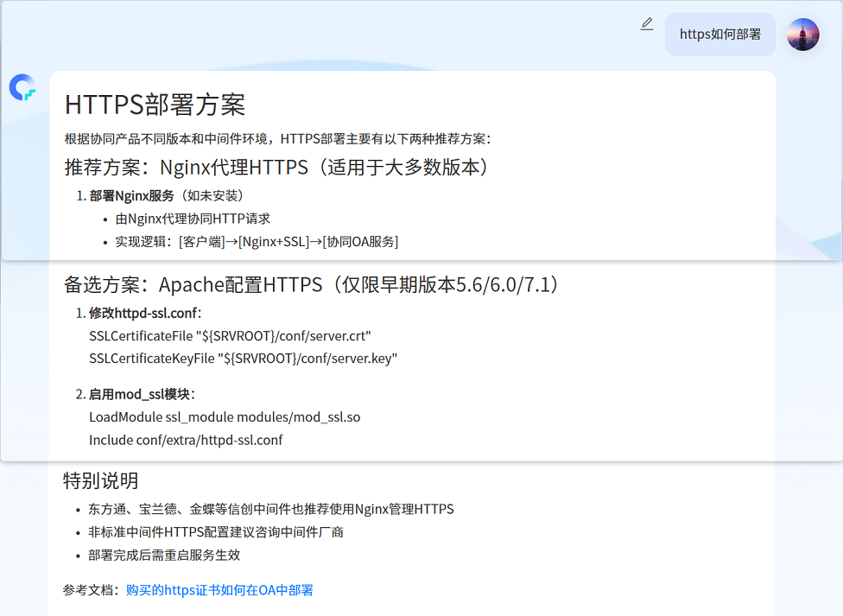Image resolution: width=843 pixels, height=616 pixels.
Task: Click the bullet 由Nginx代理协同HTTP请求
Action: [x=193, y=219]
